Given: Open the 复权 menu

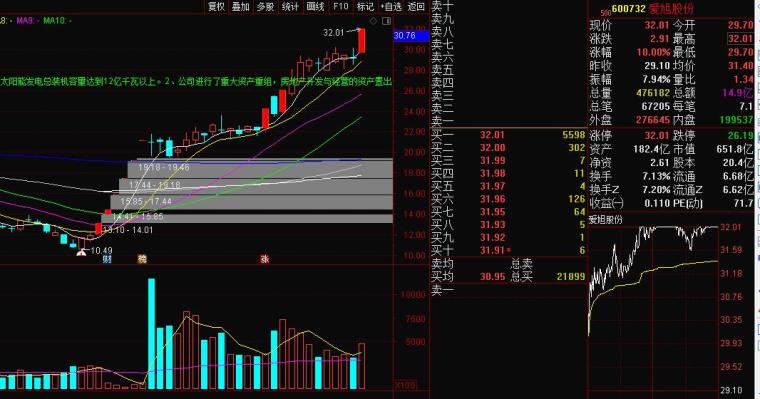Looking at the screenshot, I should (x=216, y=6).
